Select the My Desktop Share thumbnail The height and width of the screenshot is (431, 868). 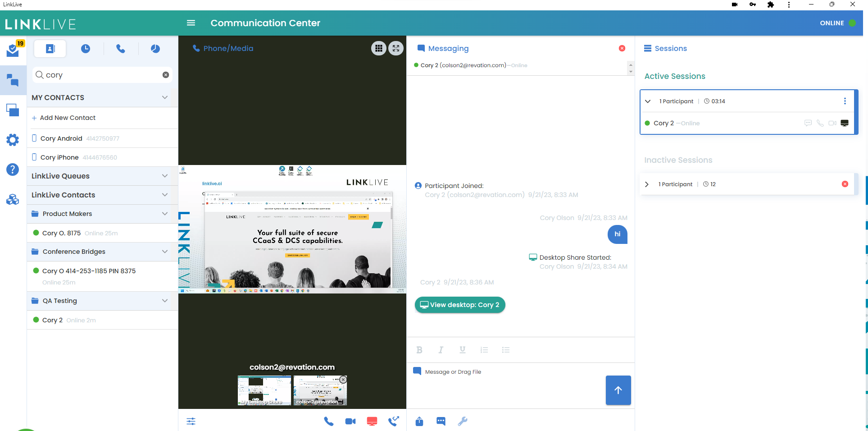click(264, 390)
